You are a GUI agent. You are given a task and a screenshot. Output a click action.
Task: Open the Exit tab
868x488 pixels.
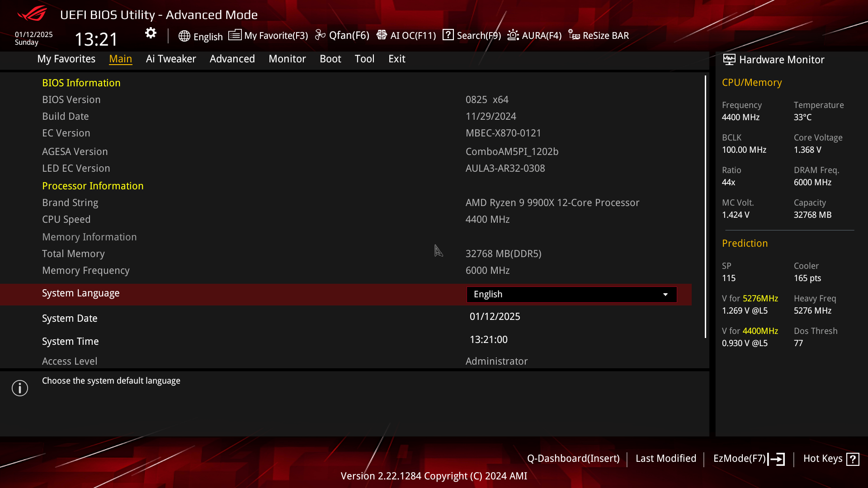[x=397, y=59]
